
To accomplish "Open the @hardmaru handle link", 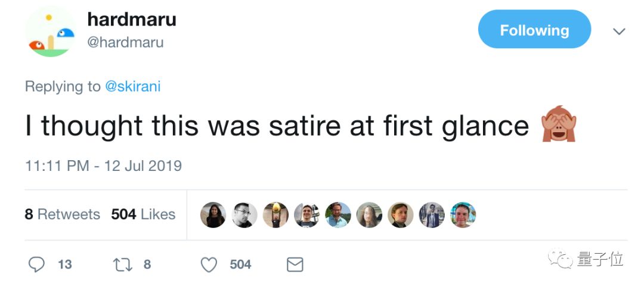I will point(125,42).
